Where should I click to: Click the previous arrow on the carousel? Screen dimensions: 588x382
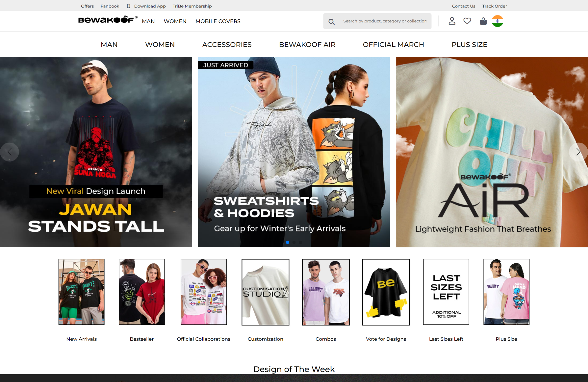coord(10,152)
